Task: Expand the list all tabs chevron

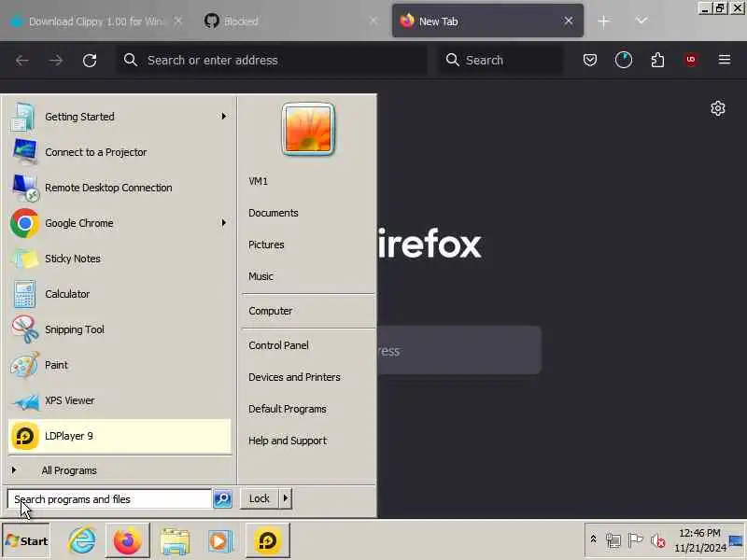Action: [641, 21]
